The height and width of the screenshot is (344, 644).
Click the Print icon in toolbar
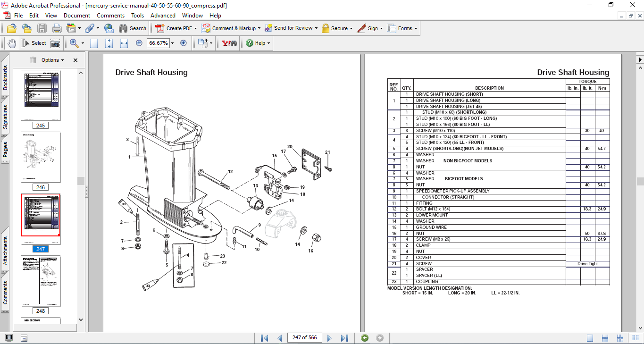tap(57, 28)
